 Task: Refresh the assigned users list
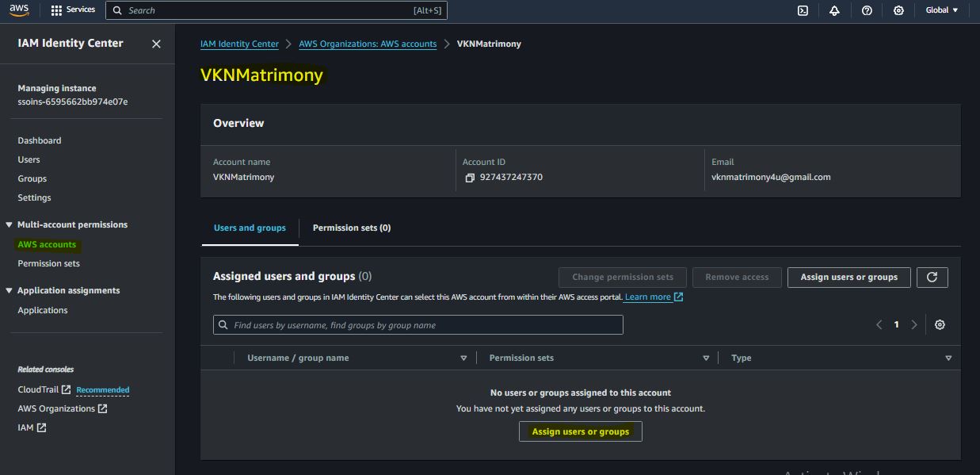coord(932,277)
